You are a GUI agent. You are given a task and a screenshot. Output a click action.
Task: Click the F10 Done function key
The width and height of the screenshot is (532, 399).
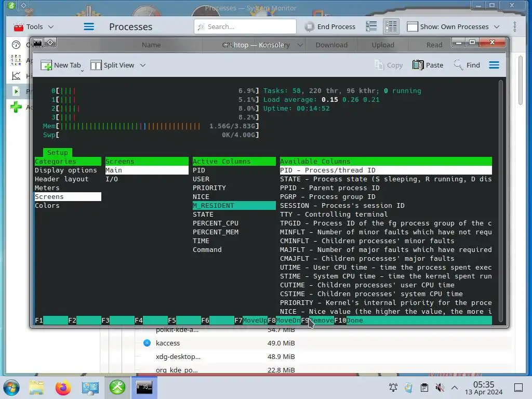pyautogui.click(x=349, y=320)
